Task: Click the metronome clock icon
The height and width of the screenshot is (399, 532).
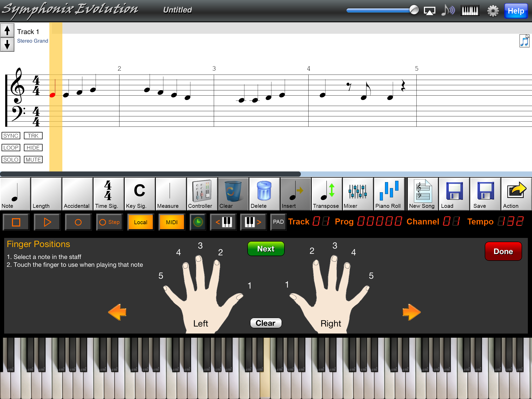Action: [x=198, y=222]
